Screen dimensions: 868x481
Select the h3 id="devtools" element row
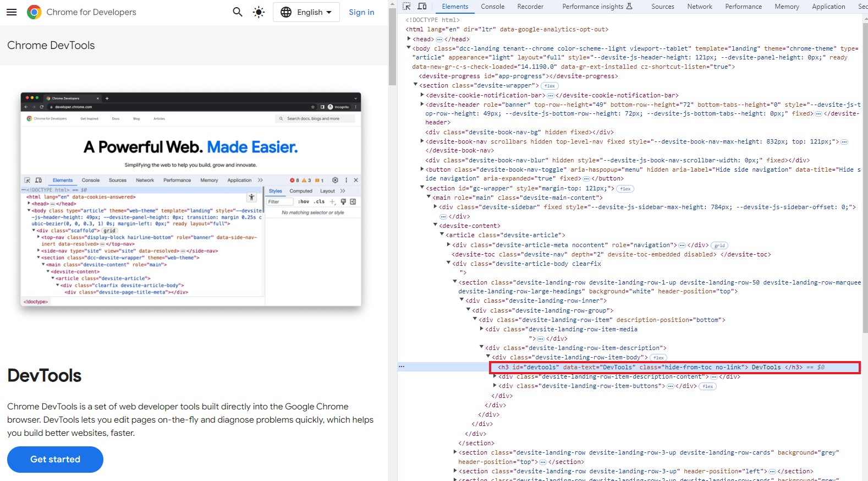(x=674, y=367)
